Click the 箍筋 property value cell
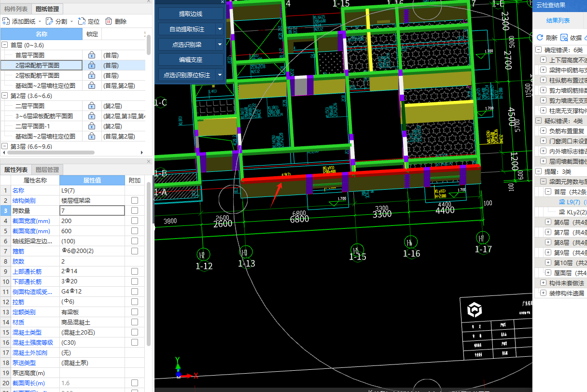The height and width of the screenshot is (392, 587). pyautogui.click(x=92, y=251)
